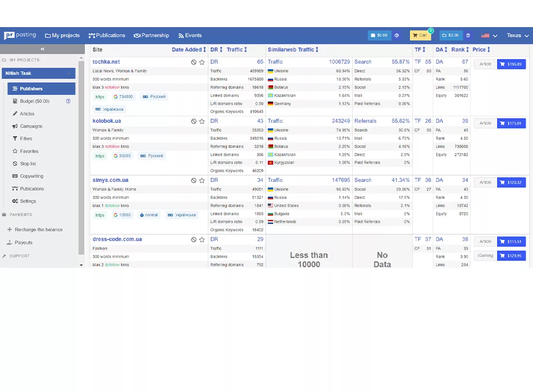Add simya.com.ua to stop list icon
The height and width of the screenshot is (392, 533).
pyautogui.click(x=193, y=181)
